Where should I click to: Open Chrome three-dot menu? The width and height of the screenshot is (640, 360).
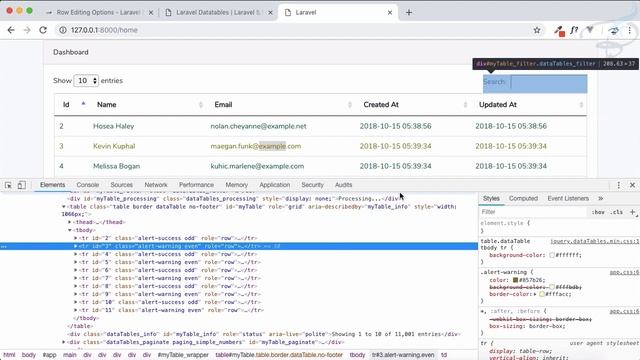pos(630,30)
